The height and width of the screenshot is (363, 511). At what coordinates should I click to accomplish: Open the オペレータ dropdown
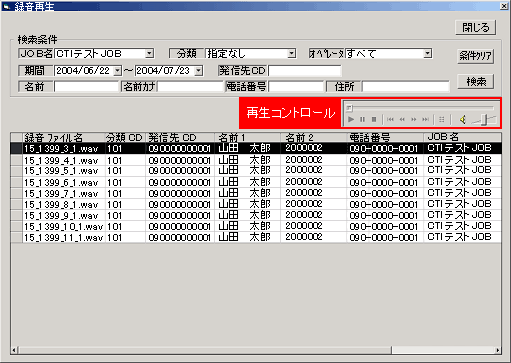[x=428, y=53]
